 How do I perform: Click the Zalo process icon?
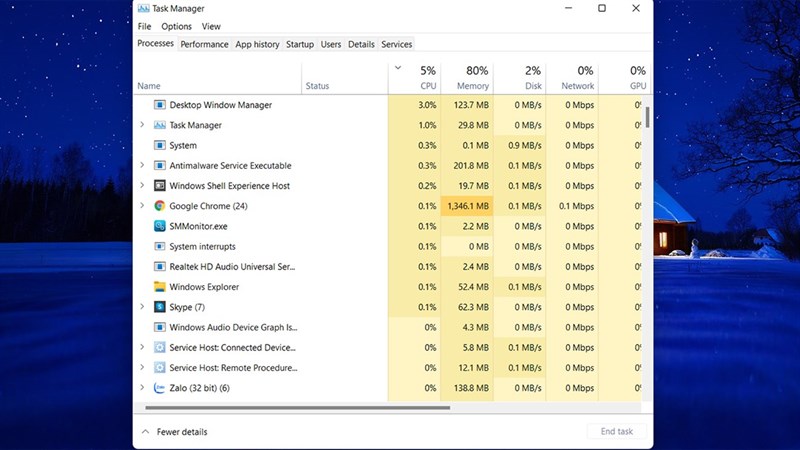point(160,388)
